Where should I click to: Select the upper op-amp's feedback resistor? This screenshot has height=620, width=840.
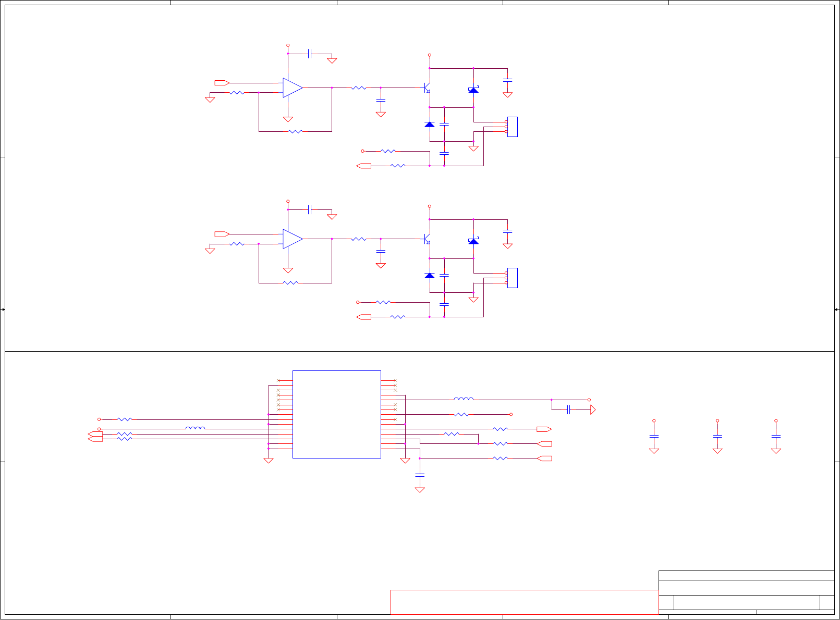(295, 131)
